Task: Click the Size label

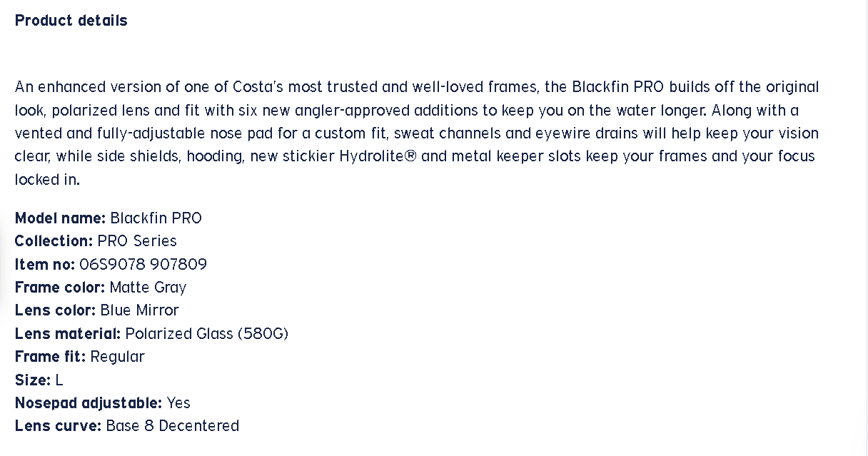Action: [32, 380]
